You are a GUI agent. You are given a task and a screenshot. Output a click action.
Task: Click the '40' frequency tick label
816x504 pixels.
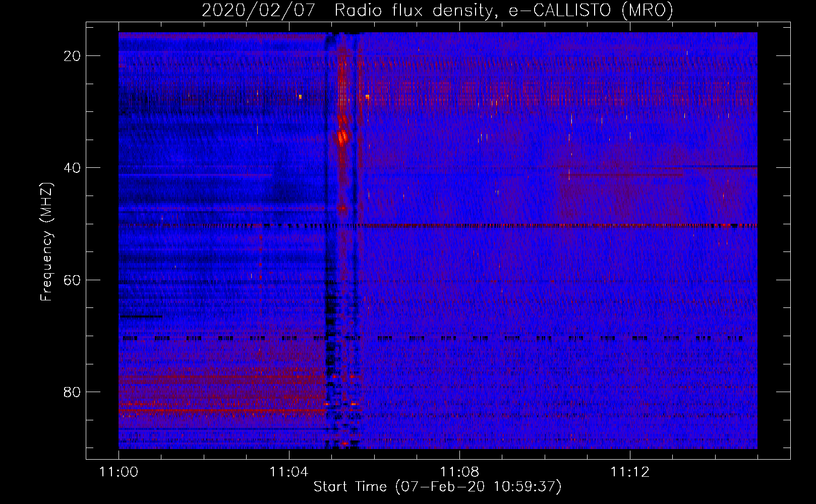pos(73,168)
